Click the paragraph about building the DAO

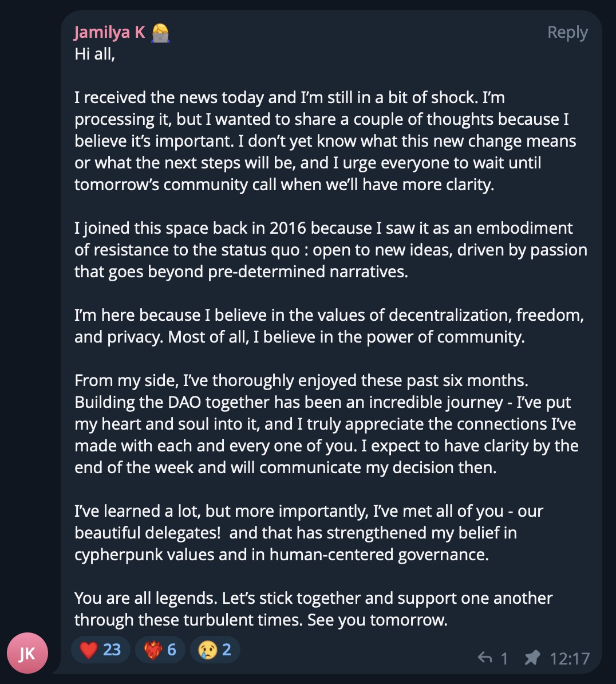pos(326,424)
